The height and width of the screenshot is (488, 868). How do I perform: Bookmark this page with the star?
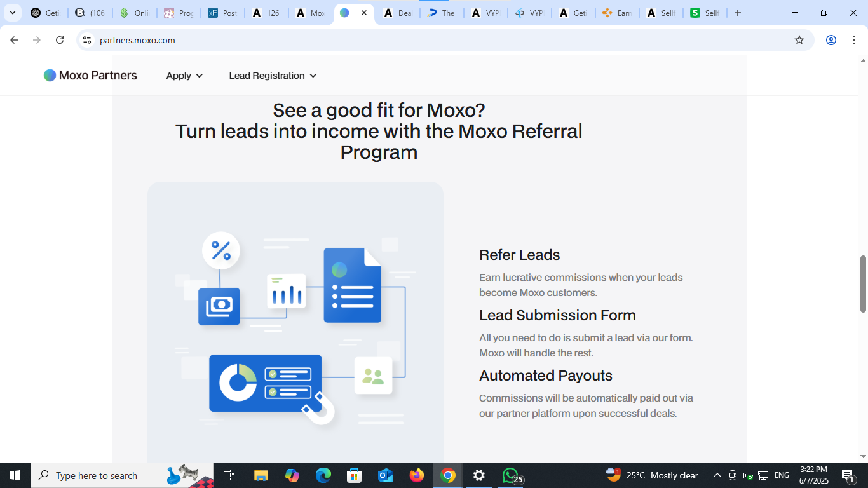(x=799, y=40)
